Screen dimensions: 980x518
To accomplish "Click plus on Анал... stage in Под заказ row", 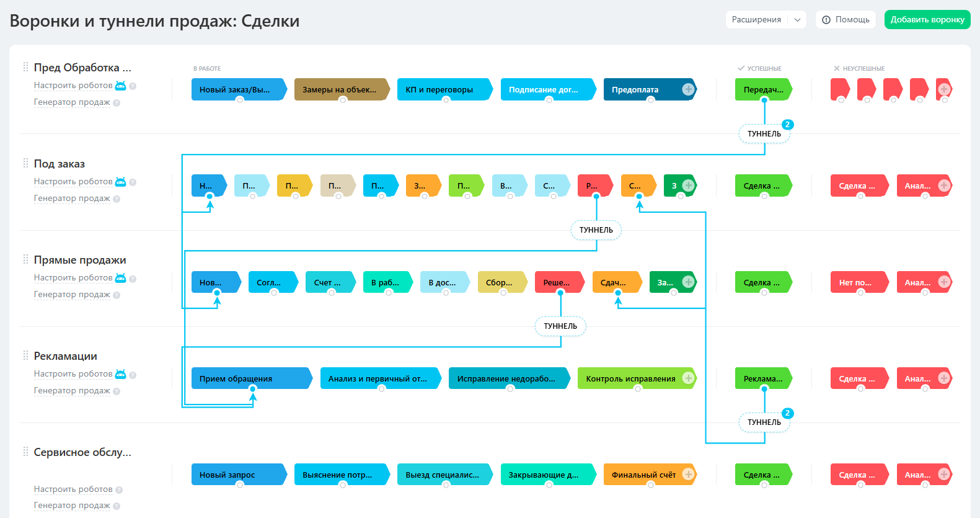I will pos(944,185).
